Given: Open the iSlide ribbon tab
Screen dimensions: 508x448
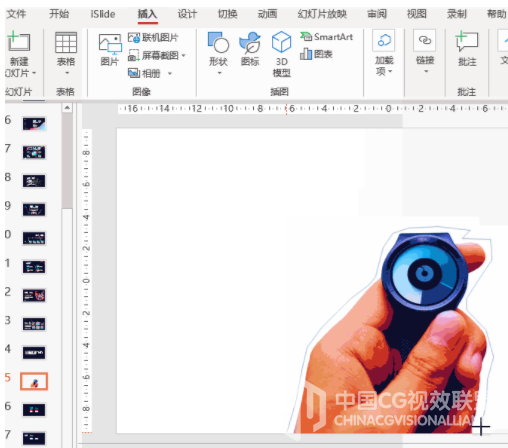Looking at the screenshot, I should point(103,14).
